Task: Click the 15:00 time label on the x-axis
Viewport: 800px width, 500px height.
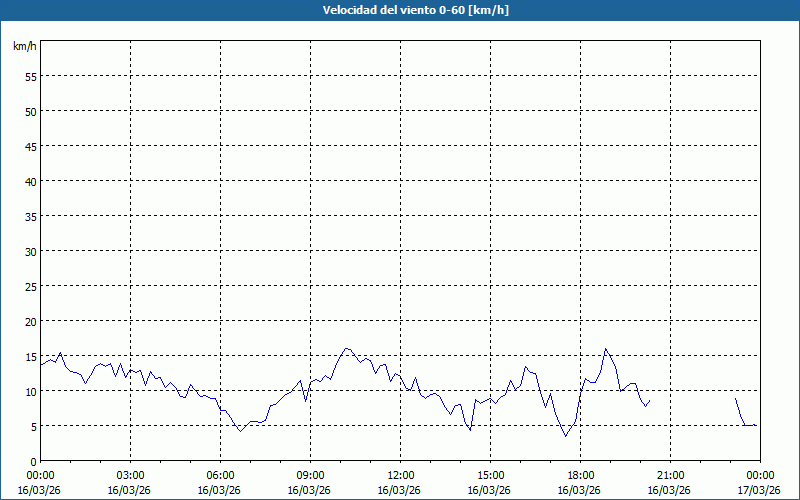Action: pyautogui.click(x=490, y=475)
